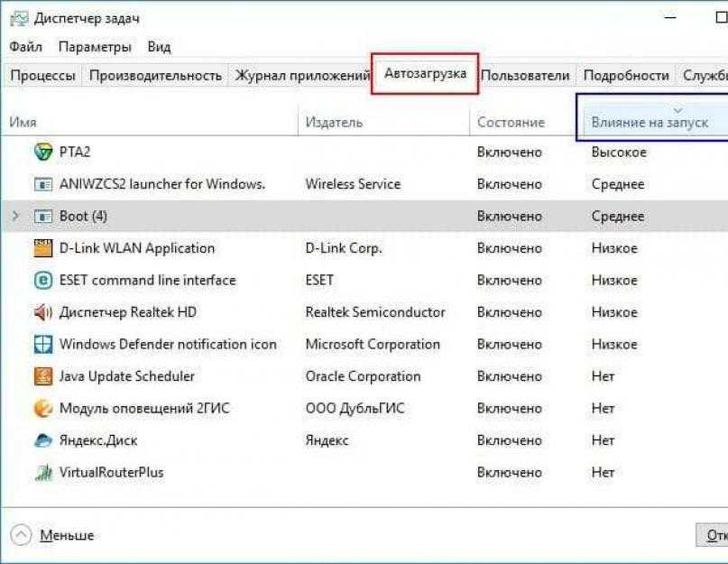The width and height of the screenshot is (728, 564).
Task: Click the ООО ДубльГИС publisher cell
Action: [x=355, y=409]
